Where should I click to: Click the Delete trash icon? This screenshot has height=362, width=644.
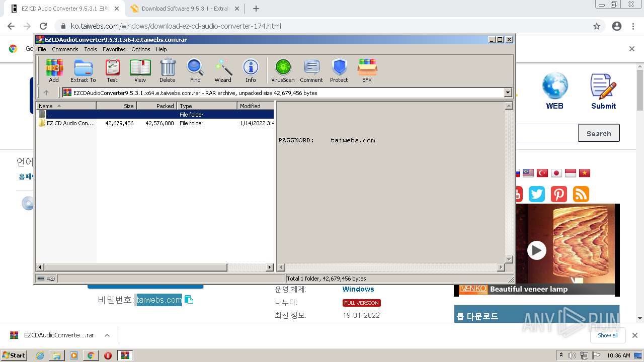(x=168, y=70)
